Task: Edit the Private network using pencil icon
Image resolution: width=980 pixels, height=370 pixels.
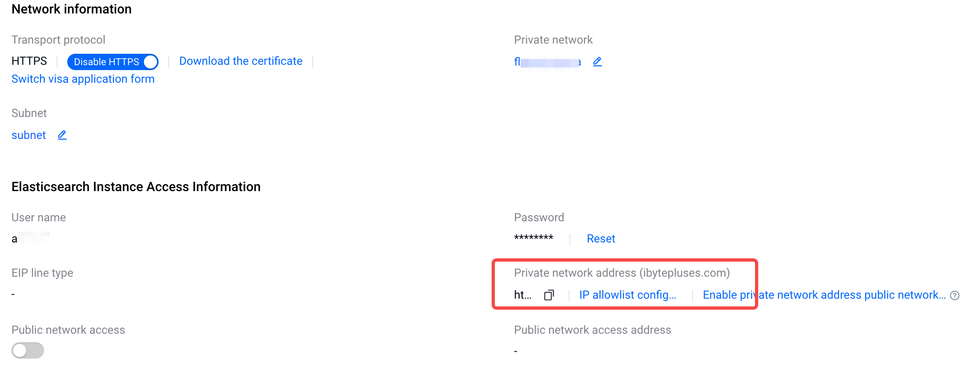Action: click(597, 62)
